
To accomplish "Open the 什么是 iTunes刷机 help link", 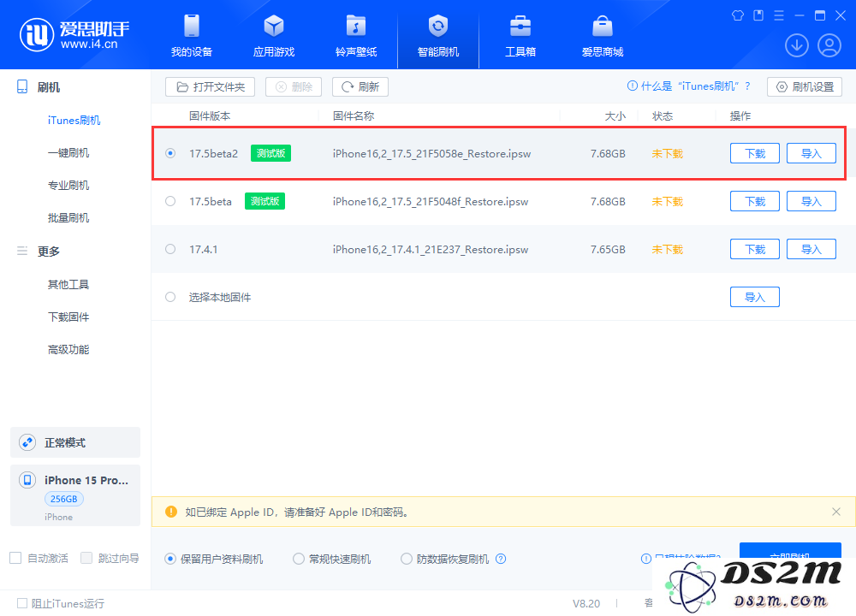I will 689,86.
